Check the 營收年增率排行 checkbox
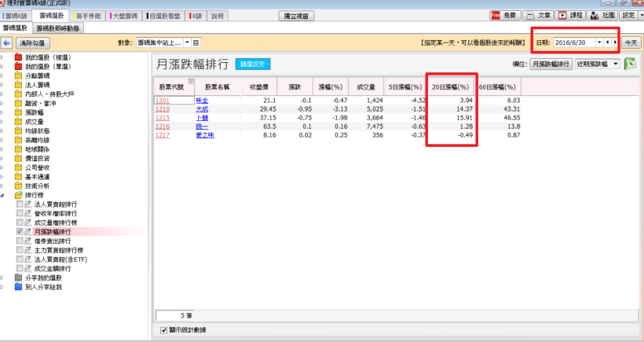This screenshot has height=342, width=644. [20, 213]
